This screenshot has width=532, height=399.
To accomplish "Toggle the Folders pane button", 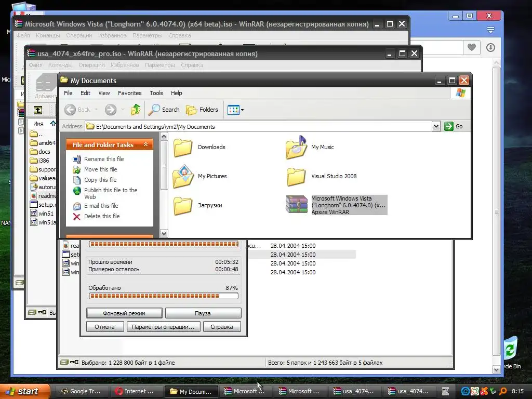I will [202, 110].
